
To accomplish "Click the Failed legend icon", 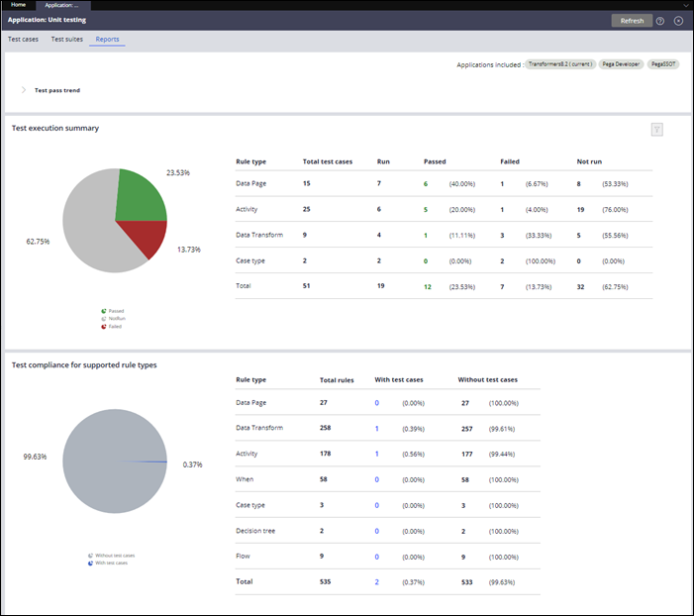I will pyautogui.click(x=103, y=326).
